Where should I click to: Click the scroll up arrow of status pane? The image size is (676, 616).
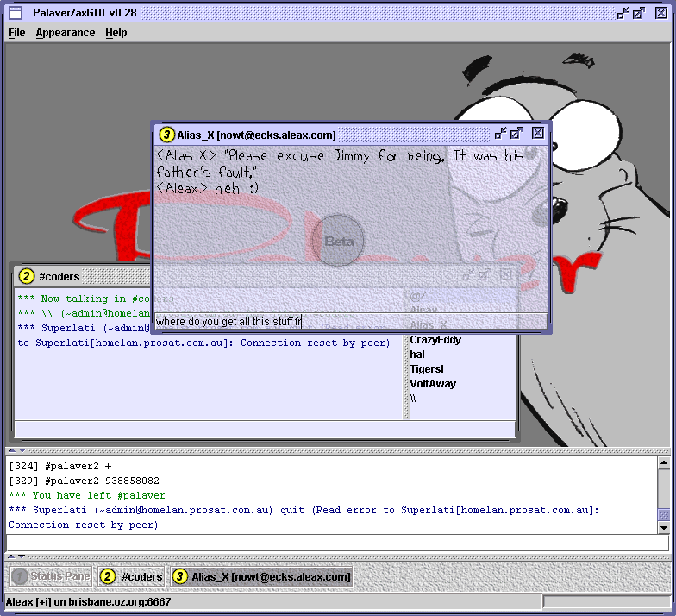(x=664, y=462)
